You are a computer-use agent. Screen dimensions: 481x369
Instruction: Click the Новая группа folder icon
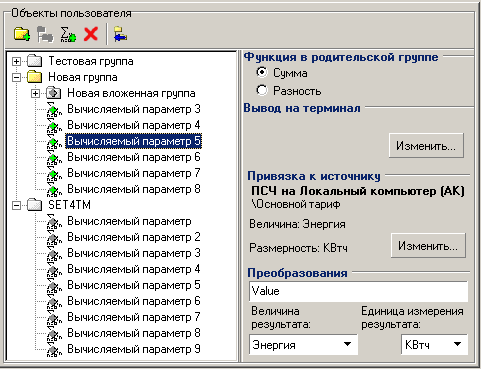click(x=34, y=77)
